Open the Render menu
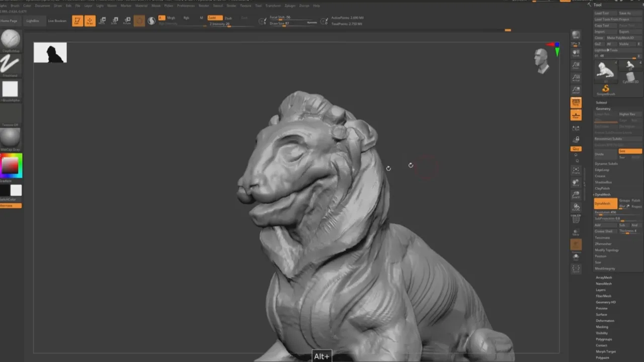644x362 pixels. tap(203, 6)
